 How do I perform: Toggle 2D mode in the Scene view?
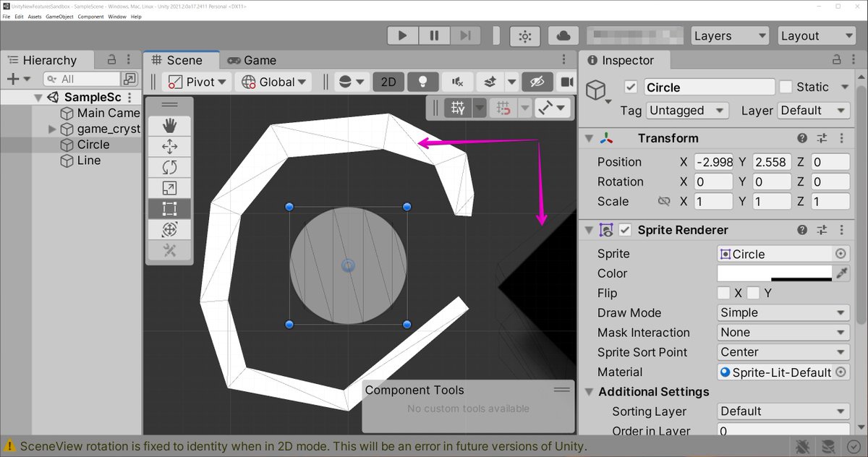(x=388, y=82)
